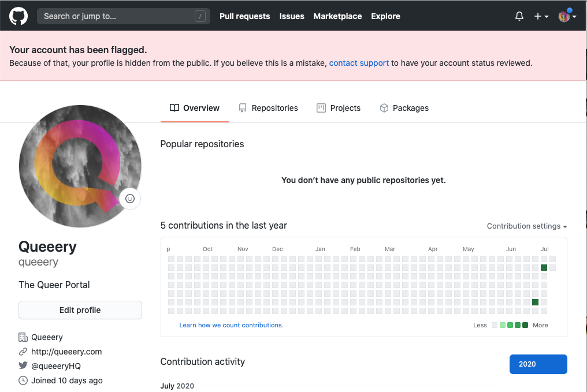
Task: Click the slash shortcut key in search
Action: tap(200, 17)
